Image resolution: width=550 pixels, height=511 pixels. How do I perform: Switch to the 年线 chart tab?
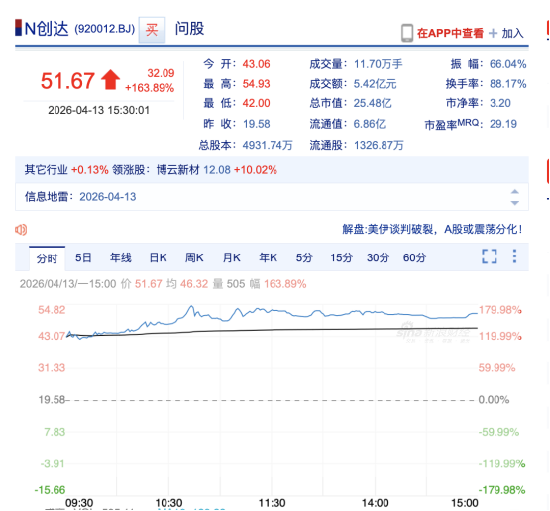[121, 258]
